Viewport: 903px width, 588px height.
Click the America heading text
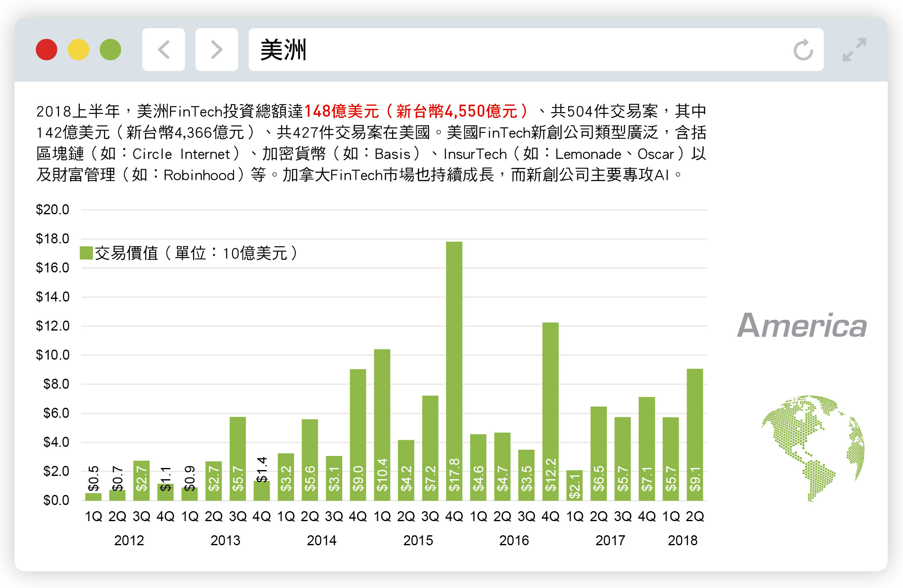point(802,326)
